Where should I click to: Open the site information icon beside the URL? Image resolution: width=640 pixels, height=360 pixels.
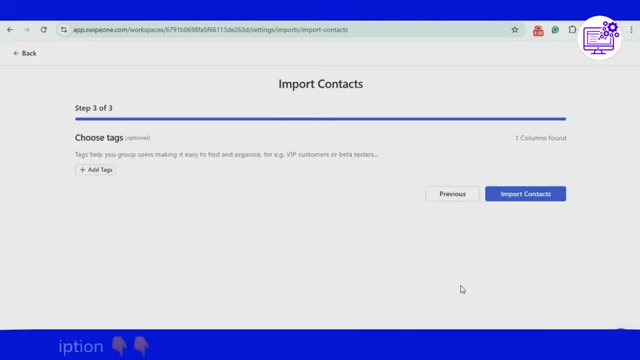point(64,30)
